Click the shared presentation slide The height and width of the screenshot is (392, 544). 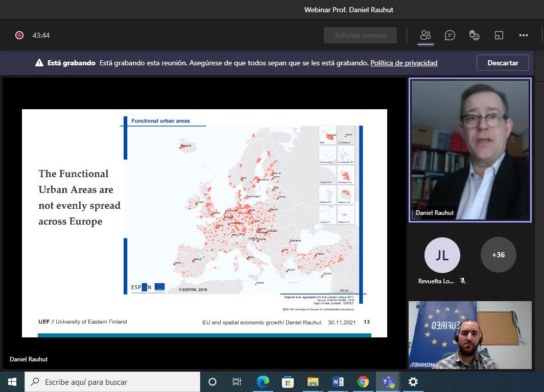pyautogui.click(x=204, y=223)
